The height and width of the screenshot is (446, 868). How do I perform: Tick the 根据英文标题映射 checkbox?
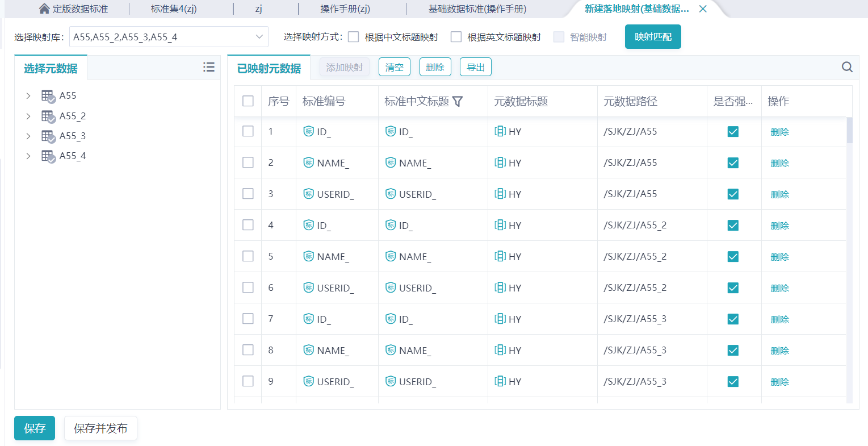[456, 37]
